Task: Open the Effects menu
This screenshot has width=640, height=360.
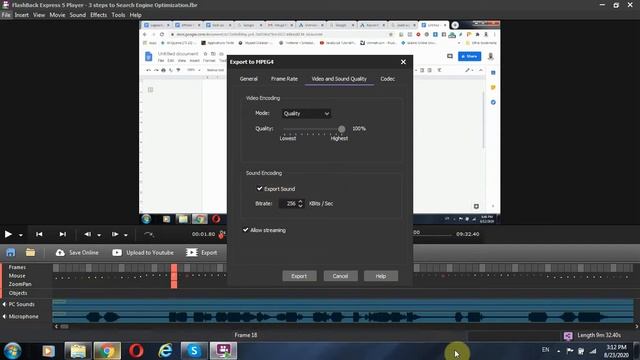Action: (98, 15)
